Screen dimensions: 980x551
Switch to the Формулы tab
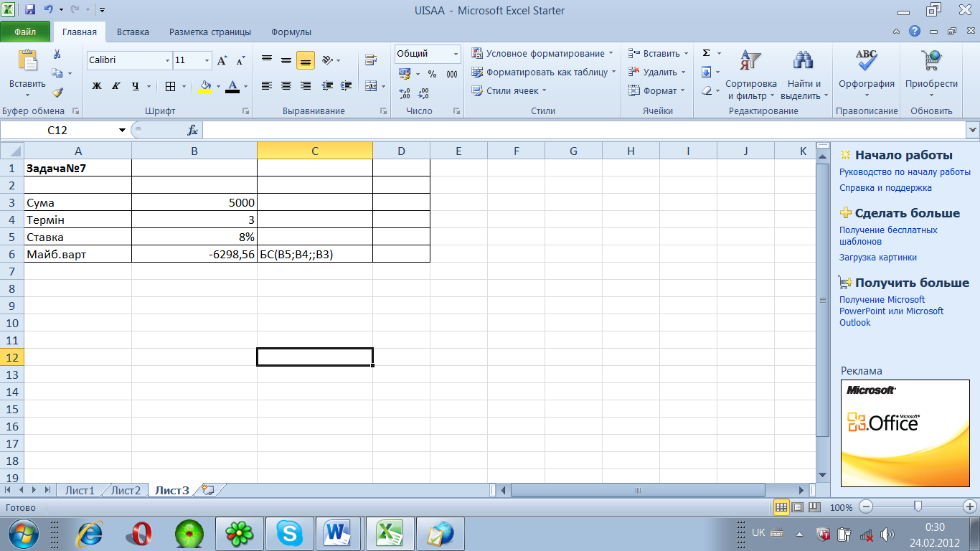tap(291, 32)
